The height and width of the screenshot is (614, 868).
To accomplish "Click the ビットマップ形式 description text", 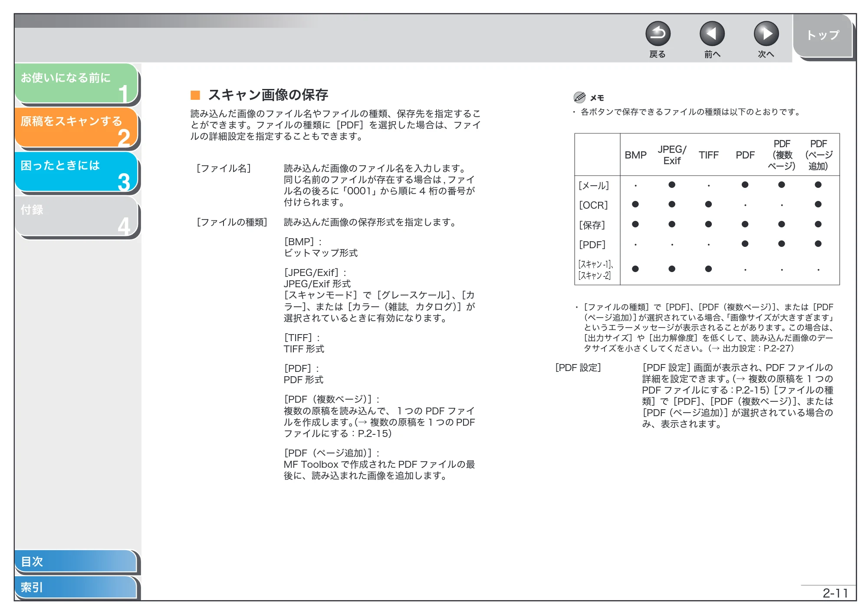I will tap(321, 253).
